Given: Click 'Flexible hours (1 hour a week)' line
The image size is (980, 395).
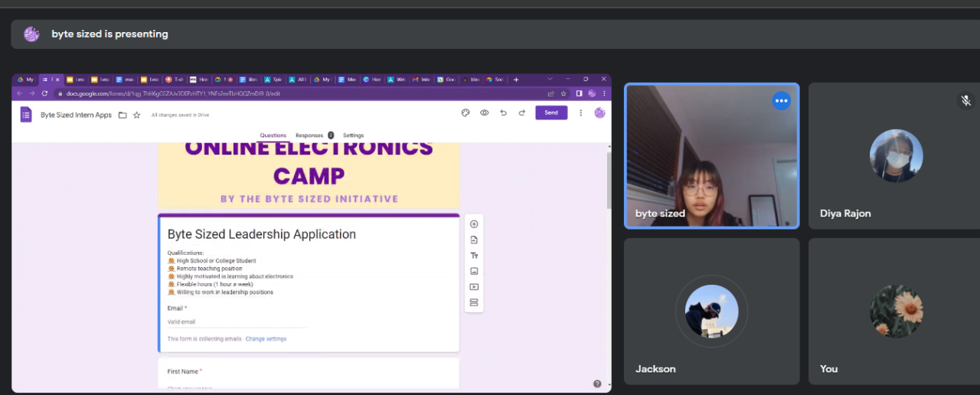Looking at the screenshot, I should (217, 284).
